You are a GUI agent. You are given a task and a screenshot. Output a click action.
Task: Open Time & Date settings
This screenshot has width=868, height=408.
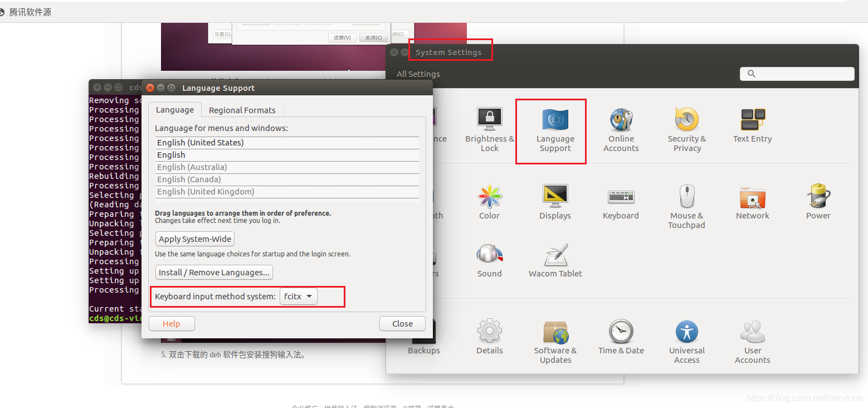click(621, 337)
